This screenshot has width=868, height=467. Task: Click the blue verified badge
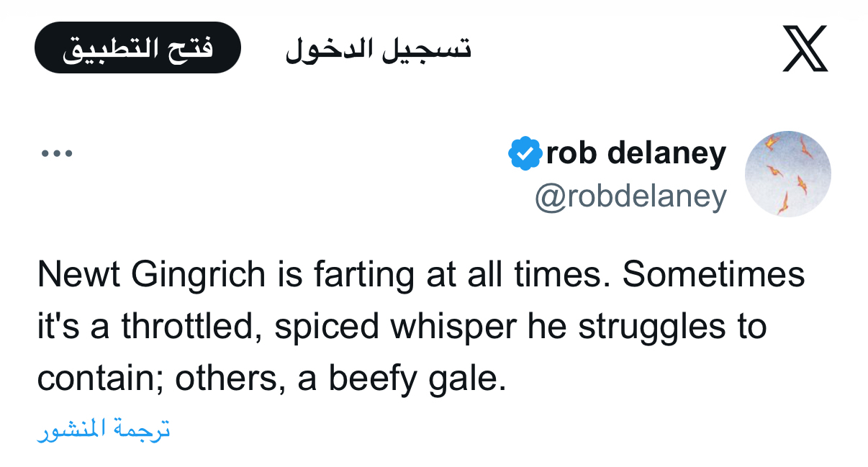click(x=525, y=153)
